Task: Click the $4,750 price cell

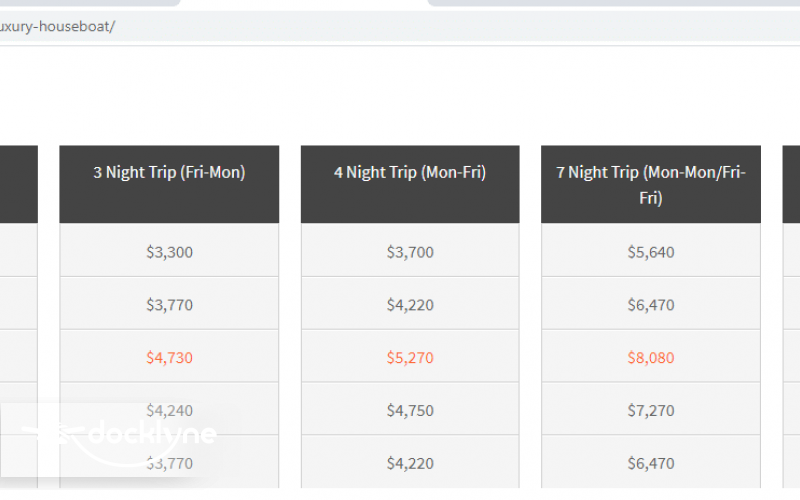Action: coord(410,410)
